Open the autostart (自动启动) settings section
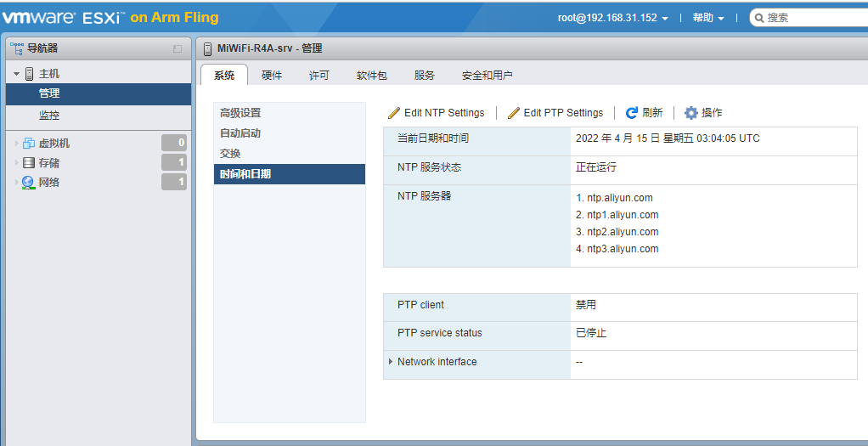Viewport: 868px width, 446px height. (x=240, y=133)
